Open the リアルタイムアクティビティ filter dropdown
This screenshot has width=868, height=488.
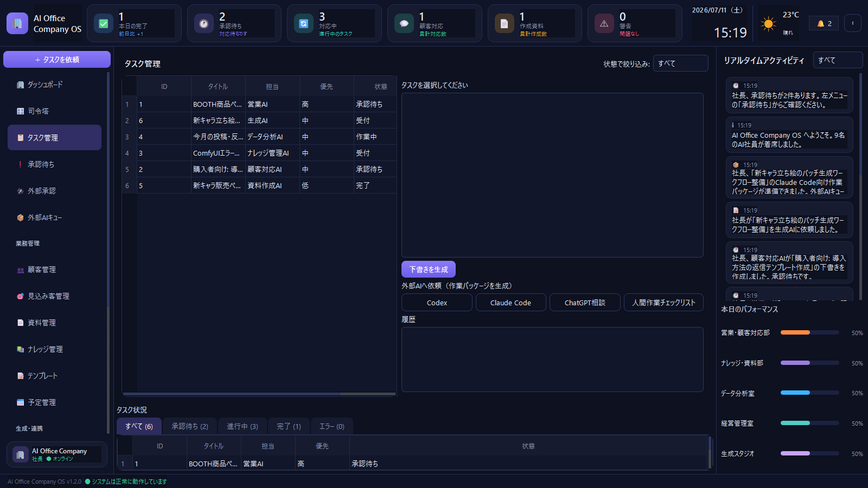click(x=838, y=60)
